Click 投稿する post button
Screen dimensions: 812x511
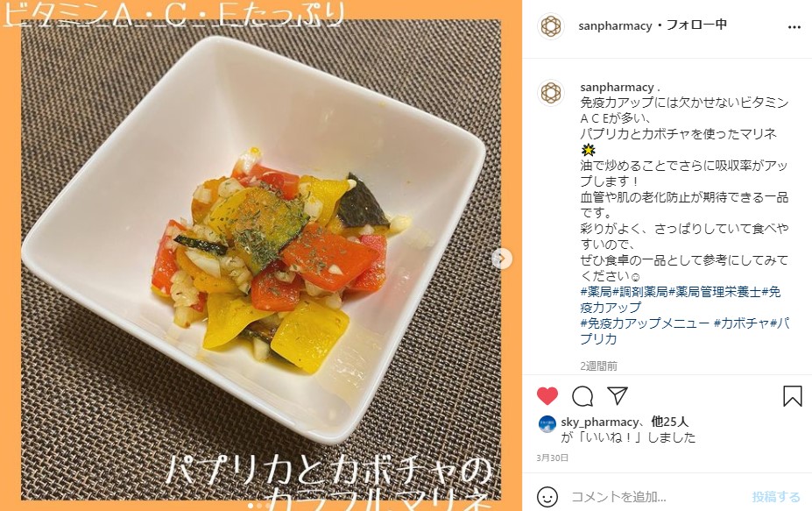click(776, 497)
